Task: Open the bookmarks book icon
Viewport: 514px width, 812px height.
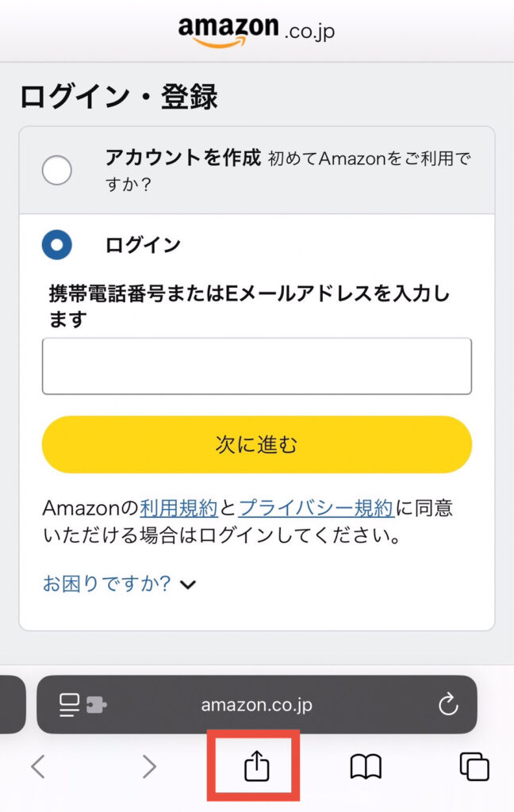Action: coord(366,767)
